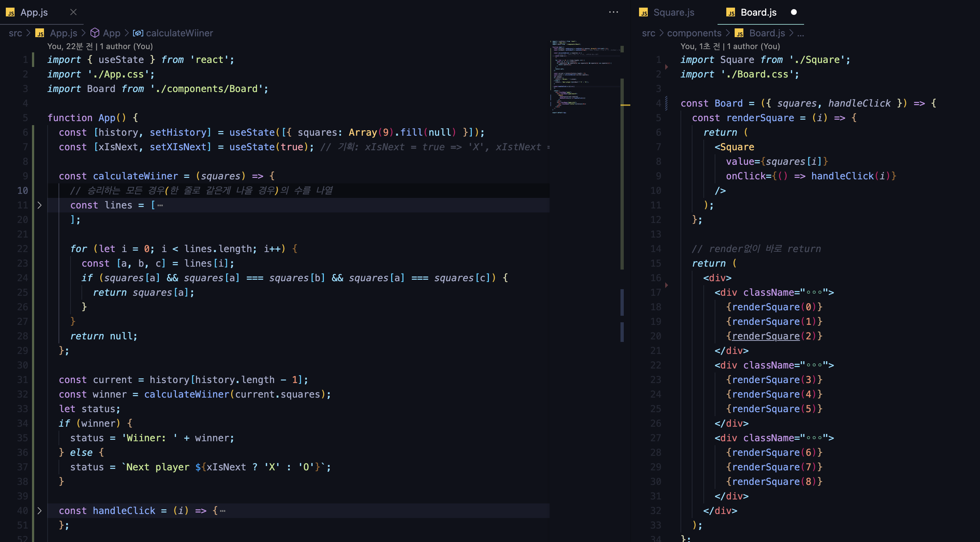Screen dimensions: 980x542
Task: Close the App.js editor tab
Action: pos(73,12)
